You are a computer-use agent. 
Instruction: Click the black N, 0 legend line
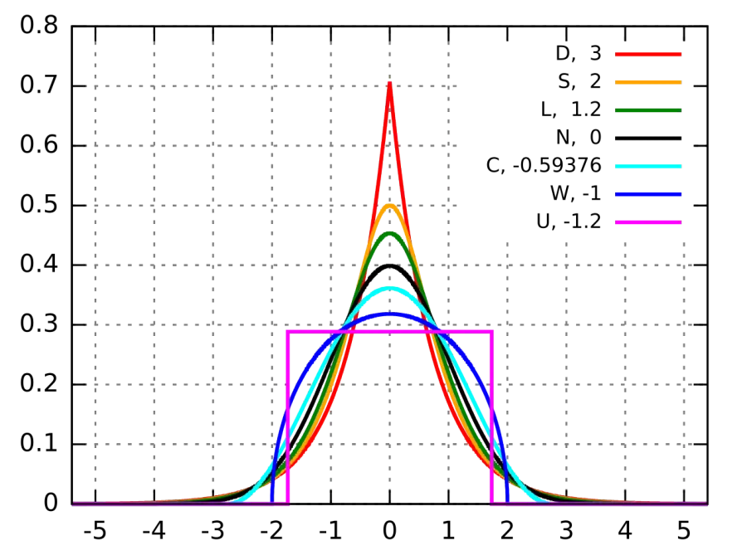(648, 138)
